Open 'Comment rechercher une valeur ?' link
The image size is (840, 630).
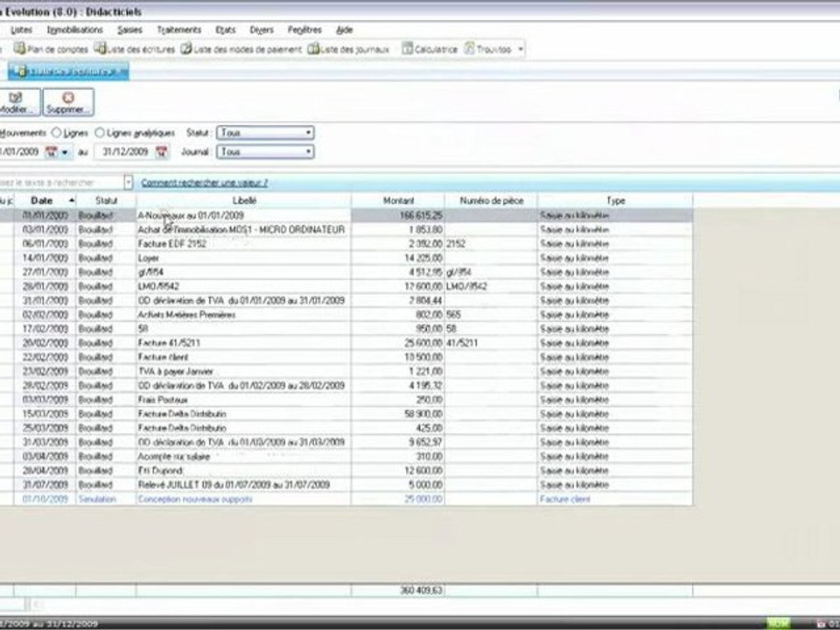[x=204, y=183]
